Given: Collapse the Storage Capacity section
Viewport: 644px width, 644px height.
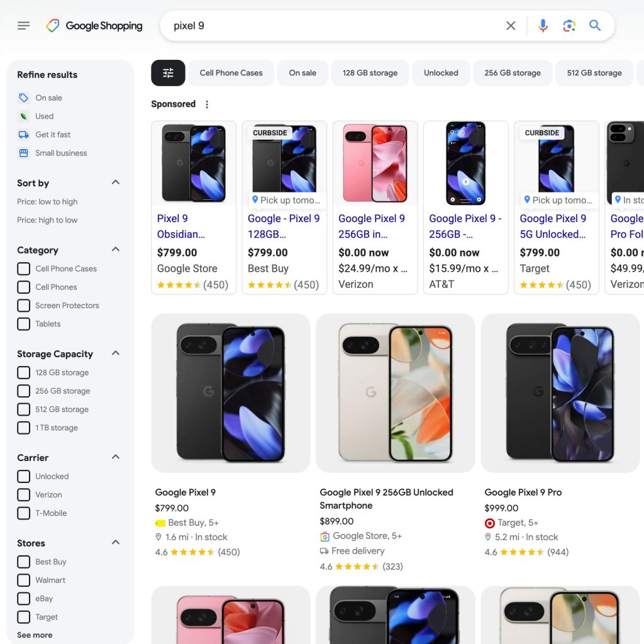Looking at the screenshot, I should point(116,353).
